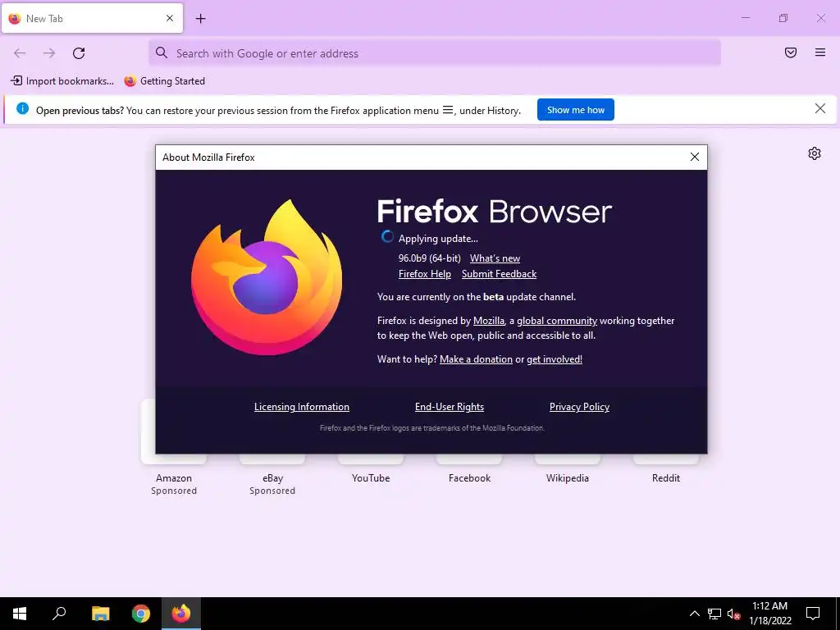Image resolution: width=840 pixels, height=630 pixels.
Task: Close the About Mozilla Firefox dialog
Action: 694,157
